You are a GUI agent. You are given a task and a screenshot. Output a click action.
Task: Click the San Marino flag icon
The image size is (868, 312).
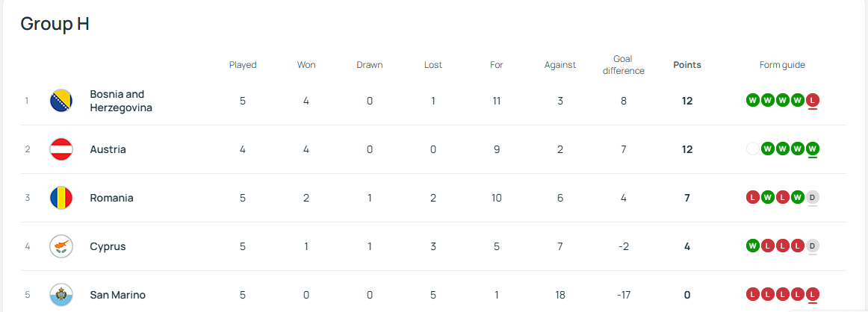coord(61,295)
